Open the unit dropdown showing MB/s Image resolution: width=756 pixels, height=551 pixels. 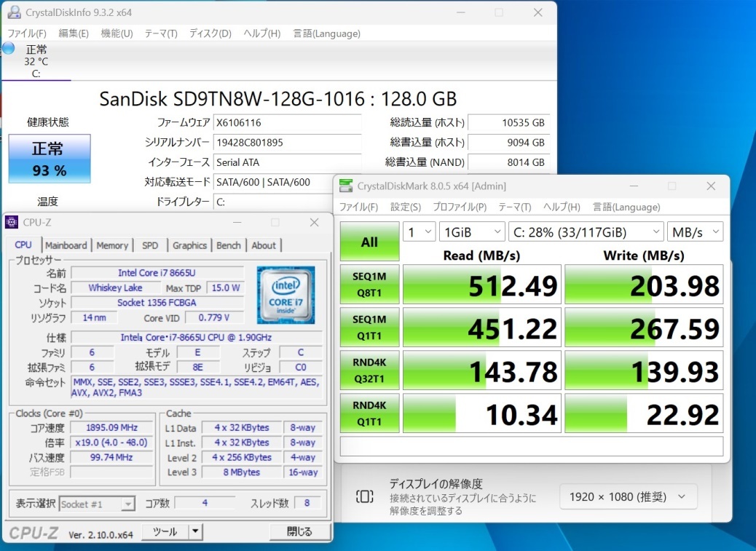[x=695, y=232]
